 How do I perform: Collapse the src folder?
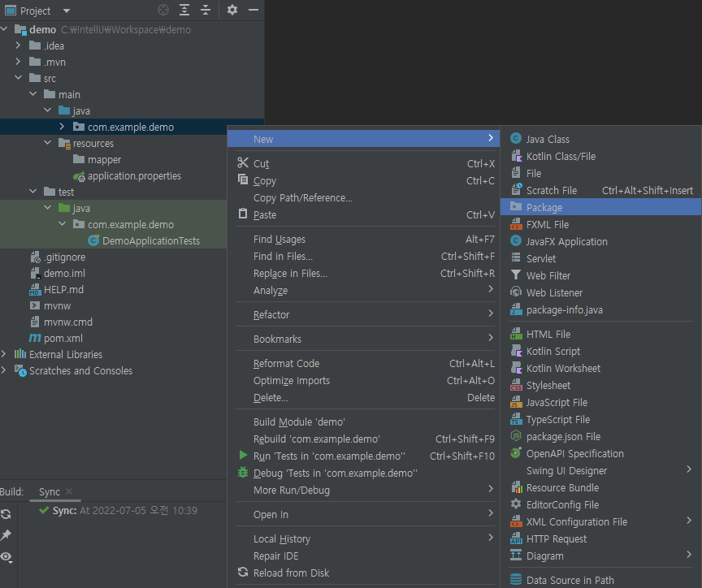(x=18, y=77)
